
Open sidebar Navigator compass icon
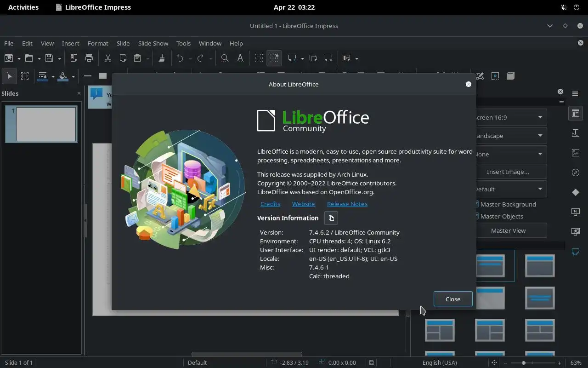coord(576,172)
